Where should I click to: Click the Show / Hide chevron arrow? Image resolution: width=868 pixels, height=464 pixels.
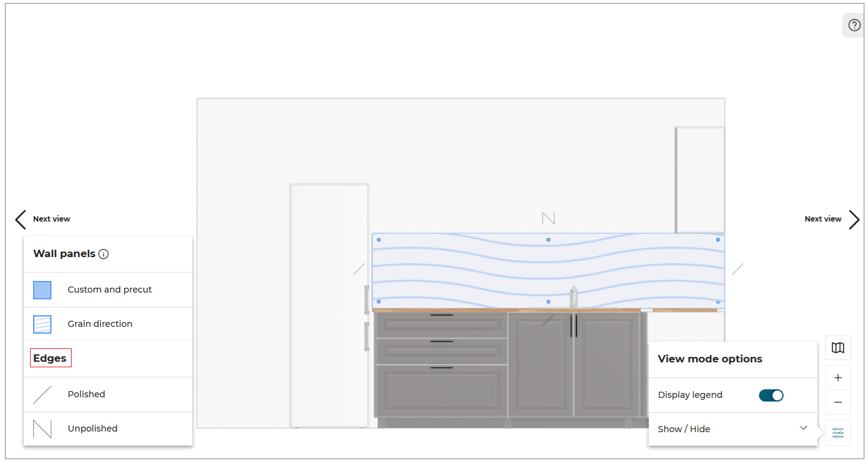click(x=804, y=428)
